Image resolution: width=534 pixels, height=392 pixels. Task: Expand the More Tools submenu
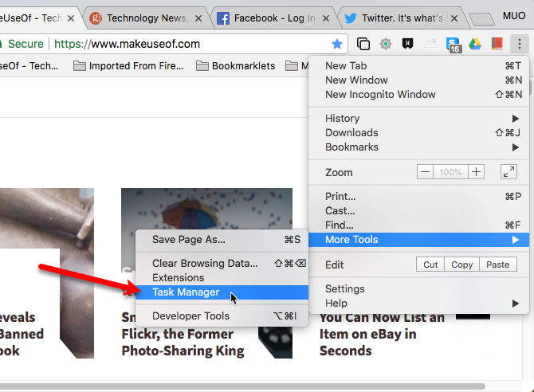pos(419,240)
